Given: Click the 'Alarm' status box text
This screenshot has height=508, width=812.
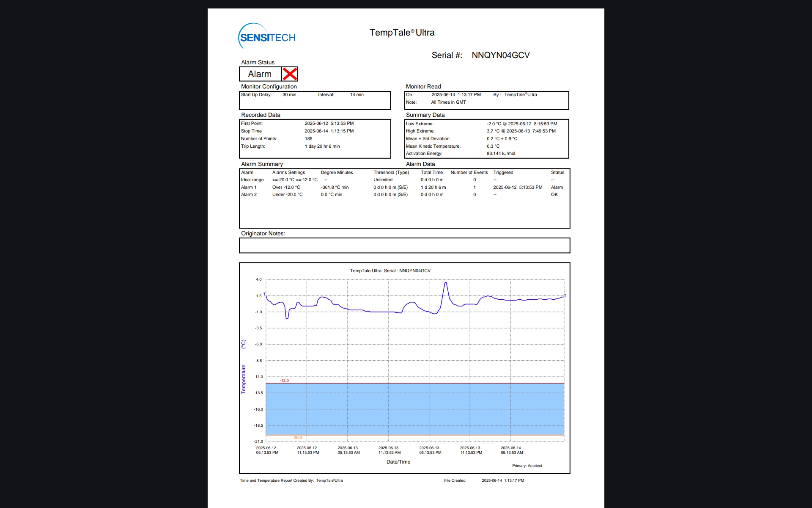Looking at the screenshot, I should click(x=260, y=74).
